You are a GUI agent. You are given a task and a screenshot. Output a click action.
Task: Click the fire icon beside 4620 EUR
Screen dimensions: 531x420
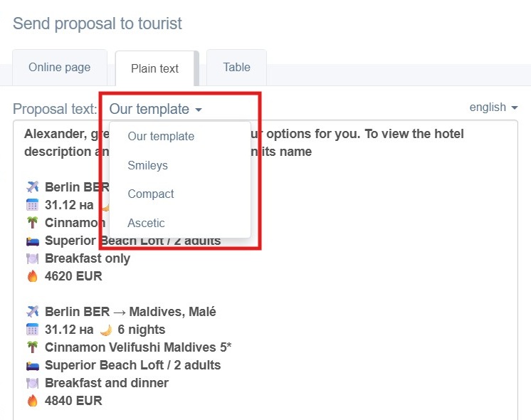coord(33,276)
